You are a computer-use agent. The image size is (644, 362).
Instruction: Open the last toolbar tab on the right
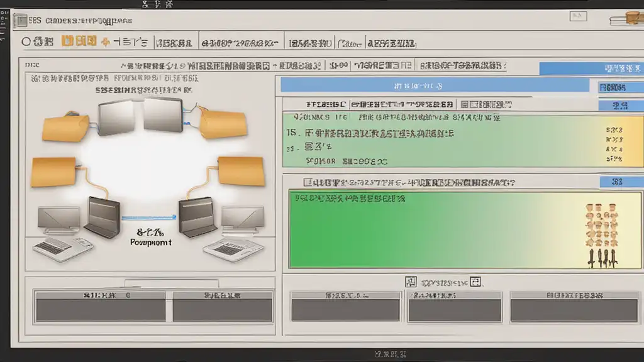tap(391, 43)
